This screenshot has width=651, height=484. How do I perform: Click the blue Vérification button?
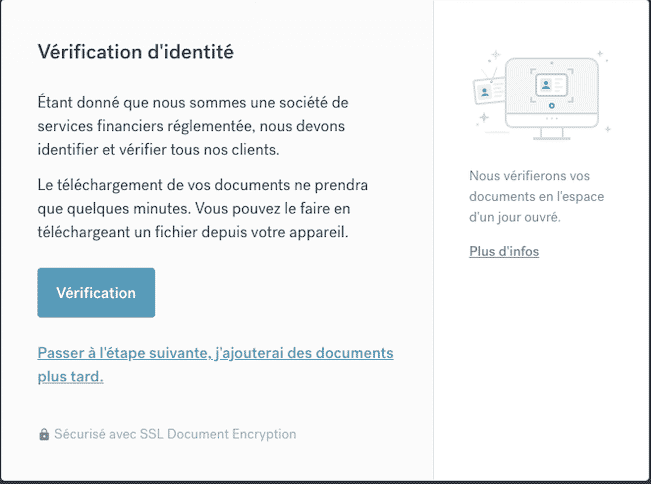tap(96, 293)
